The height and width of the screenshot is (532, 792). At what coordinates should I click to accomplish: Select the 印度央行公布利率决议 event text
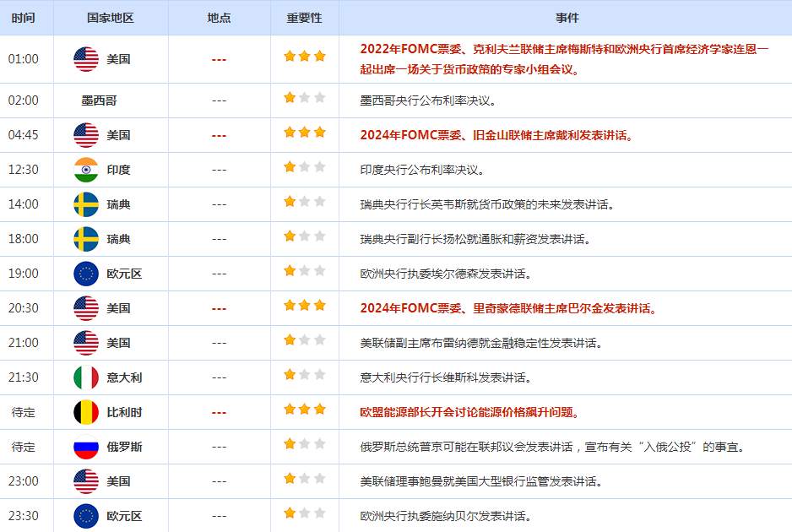(422, 170)
